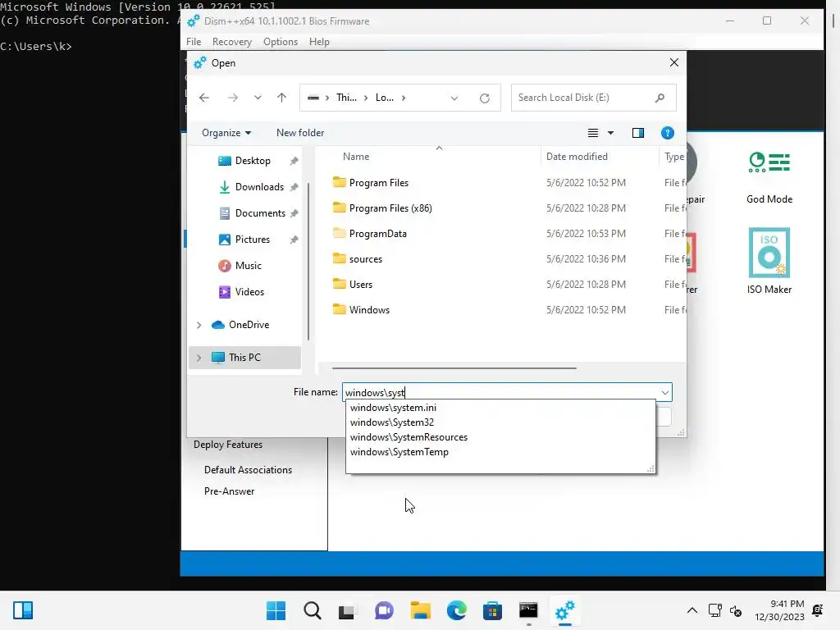
Task: Open recent locations chevron
Action: tap(258, 98)
